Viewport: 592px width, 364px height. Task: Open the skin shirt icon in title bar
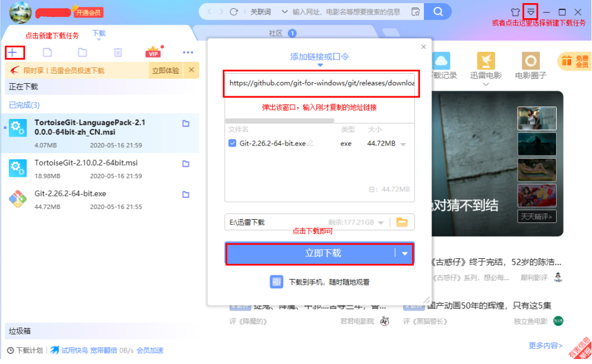(x=515, y=12)
